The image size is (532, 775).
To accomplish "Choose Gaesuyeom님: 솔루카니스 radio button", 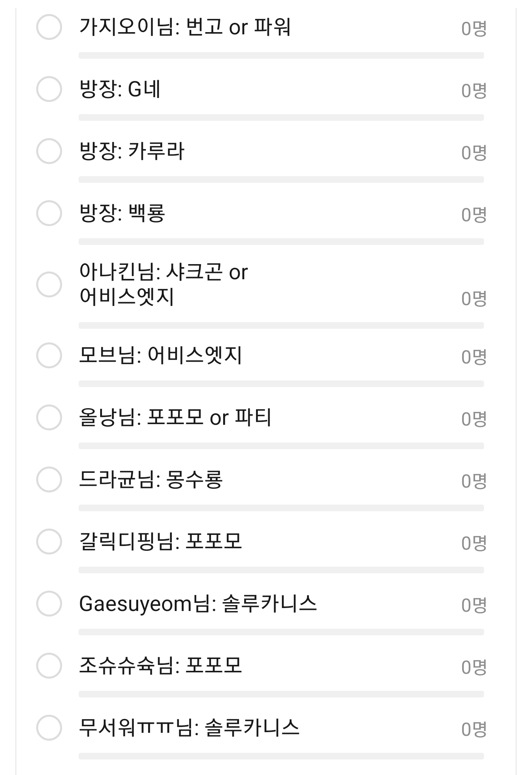I will tap(49, 604).
